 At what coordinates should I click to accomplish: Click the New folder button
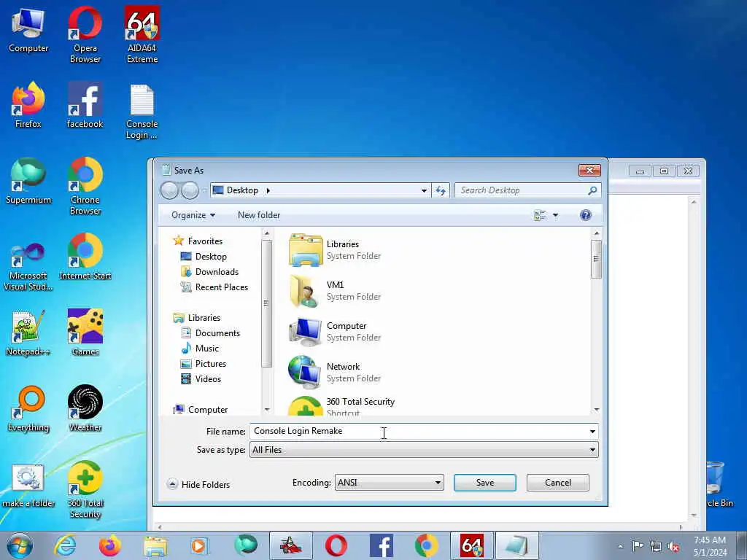(x=259, y=215)
